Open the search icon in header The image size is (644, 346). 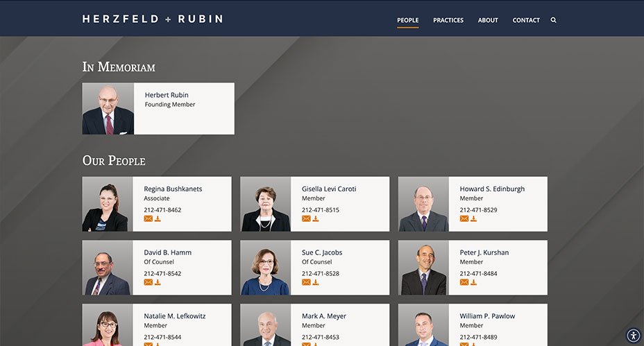click(x=553, y=20)
